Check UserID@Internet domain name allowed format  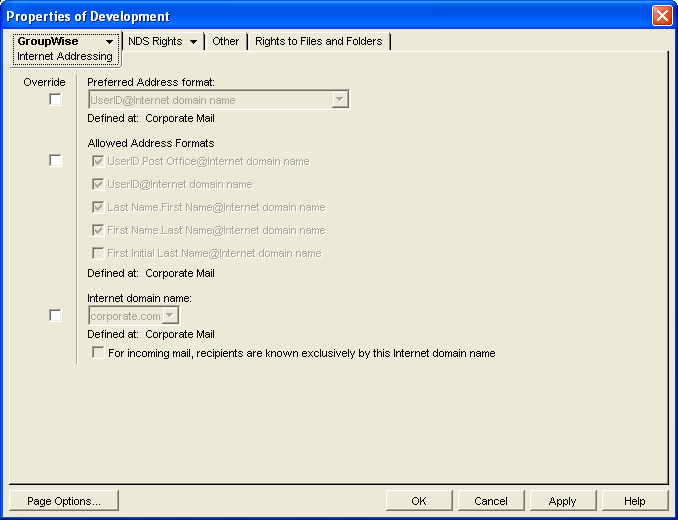pyautogui.click(x=98, y=184)
